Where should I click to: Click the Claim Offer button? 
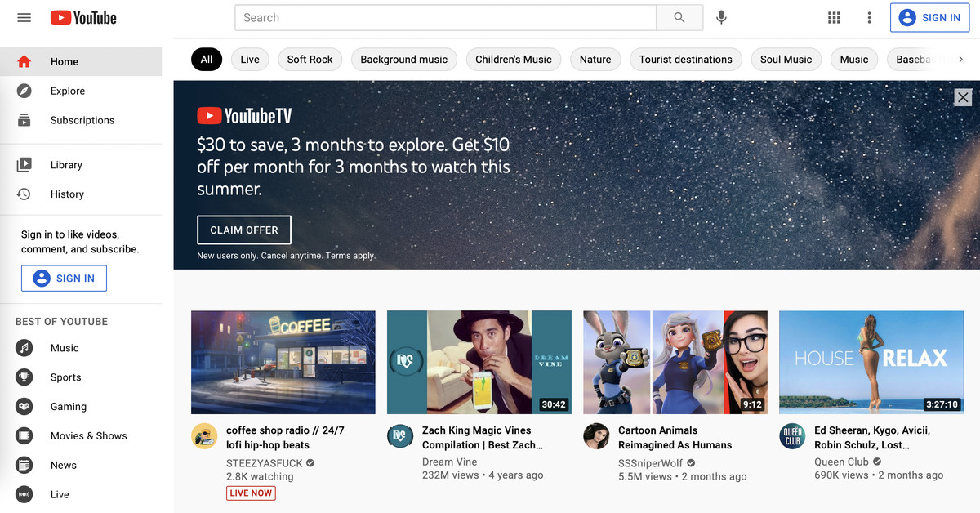click(244, 230)
